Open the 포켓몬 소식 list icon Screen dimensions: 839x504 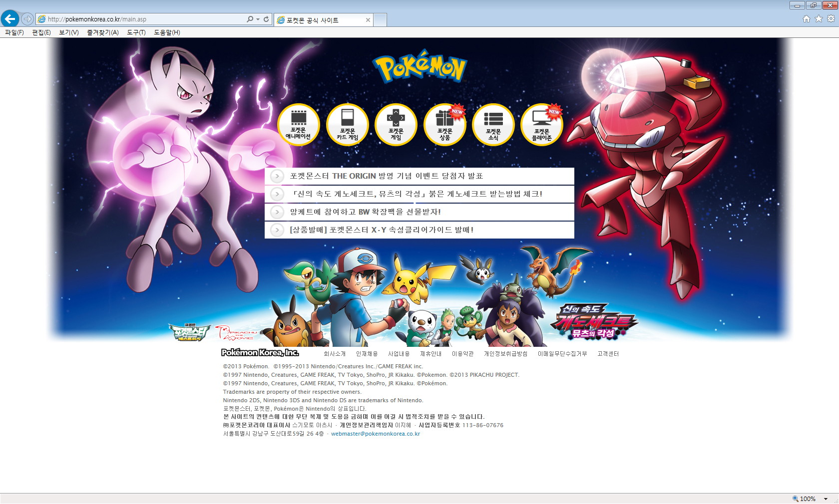493,125
